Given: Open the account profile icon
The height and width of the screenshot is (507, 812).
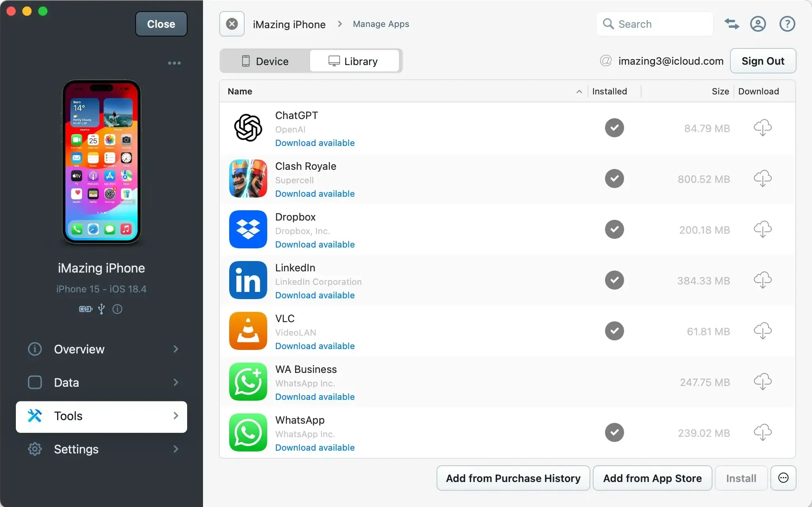Looking at the screenshot, I should coord(758,24).
